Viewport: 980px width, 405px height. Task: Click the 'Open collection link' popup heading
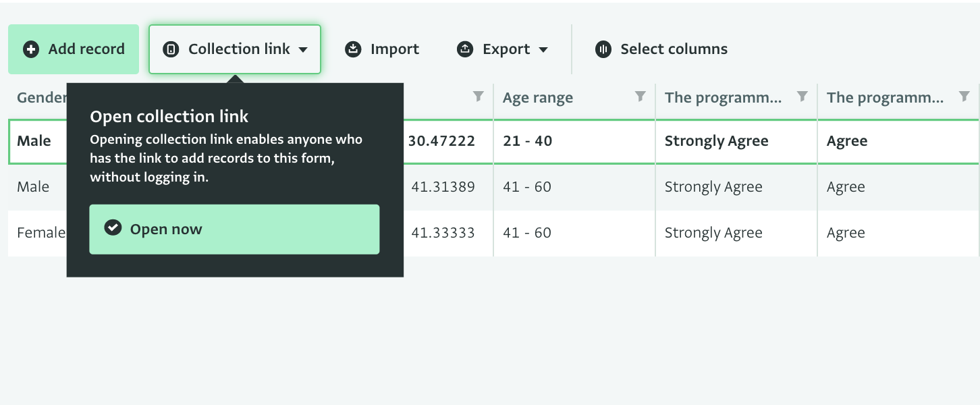(169, 116)
